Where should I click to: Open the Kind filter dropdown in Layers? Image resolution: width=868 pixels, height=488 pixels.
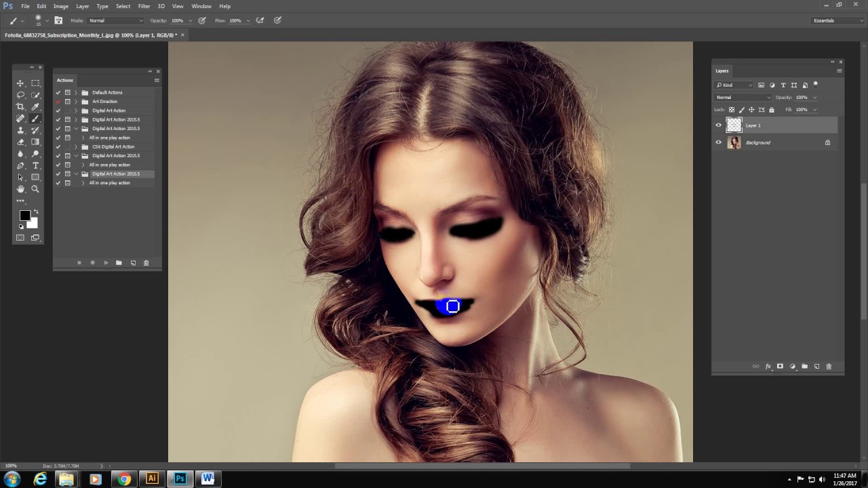pos(734,85)
